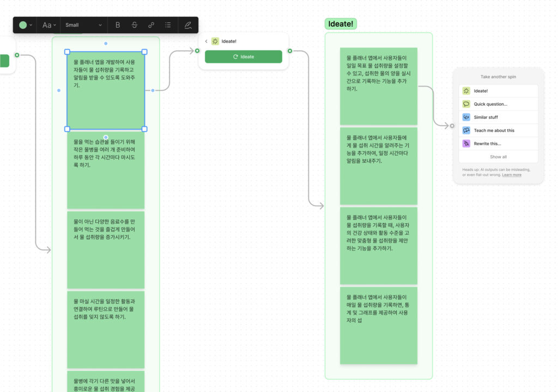Click the Rewrite this purple icon
The width and height of the screenshot is (558, 392).
(x=466, y=144)
